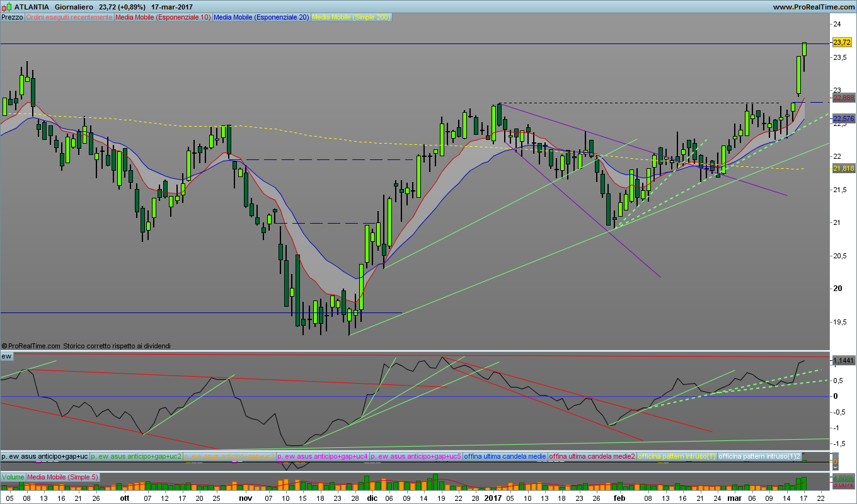Screen dimensions: 857x504
Task: Select Media Mobile Simple 200 label
Action: tap(351, 17)
